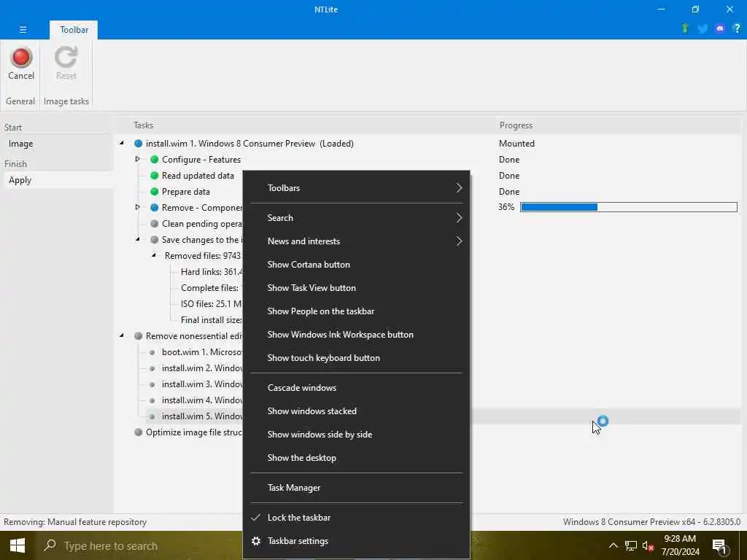Click gray dot of Remove nonessential editions
Image resolution: width=747 pixels, height=560 pixels.
tap(138, 335)
